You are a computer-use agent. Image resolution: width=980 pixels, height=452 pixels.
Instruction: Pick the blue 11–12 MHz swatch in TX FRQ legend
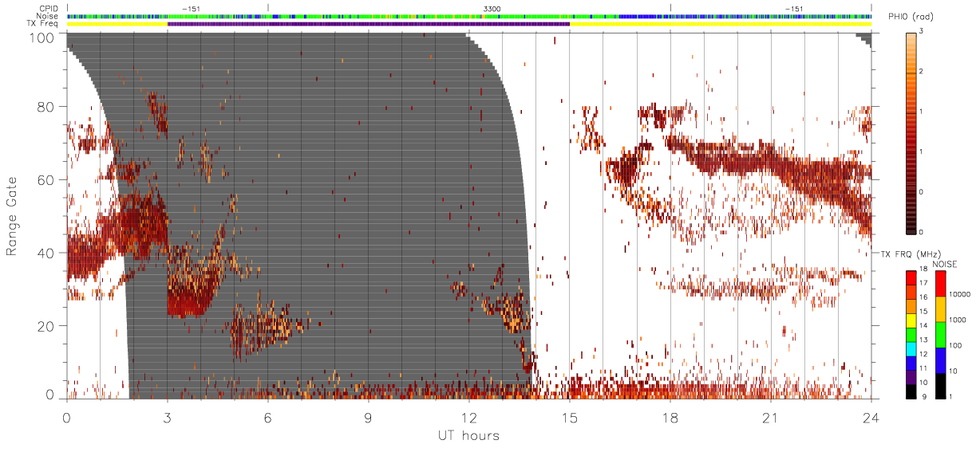[x=912, y=361]
